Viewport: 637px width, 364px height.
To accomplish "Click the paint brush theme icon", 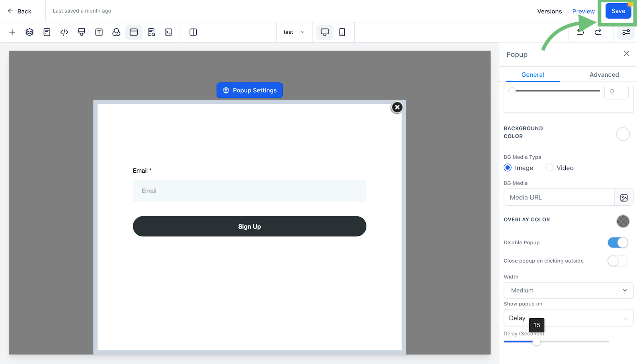I will (82, 32).
